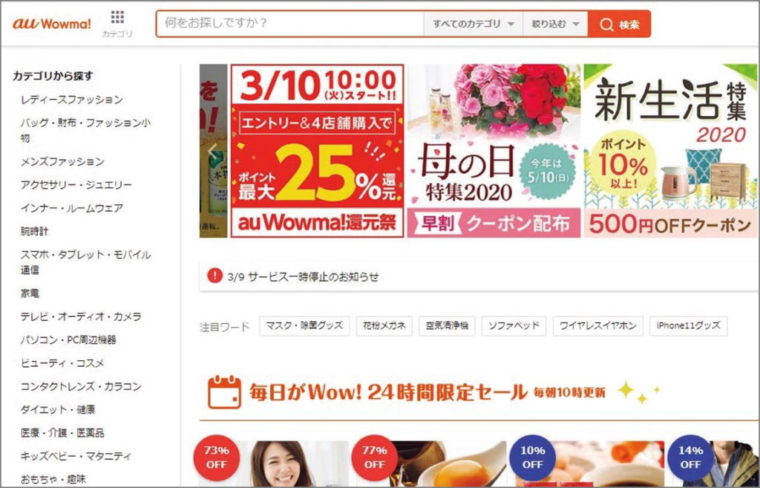This screenshot has width=760, height=488.
Task: Click the 73% OFF badge
Action: tap(216, 457)
